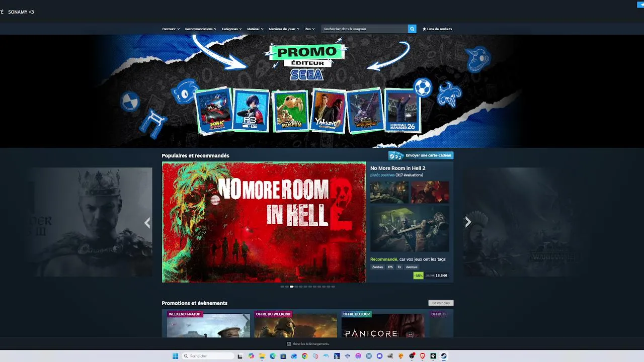Open Liste de souhaits wishlist
The height and width of the screenshot is (362, 644).
(x=437, y=29)
